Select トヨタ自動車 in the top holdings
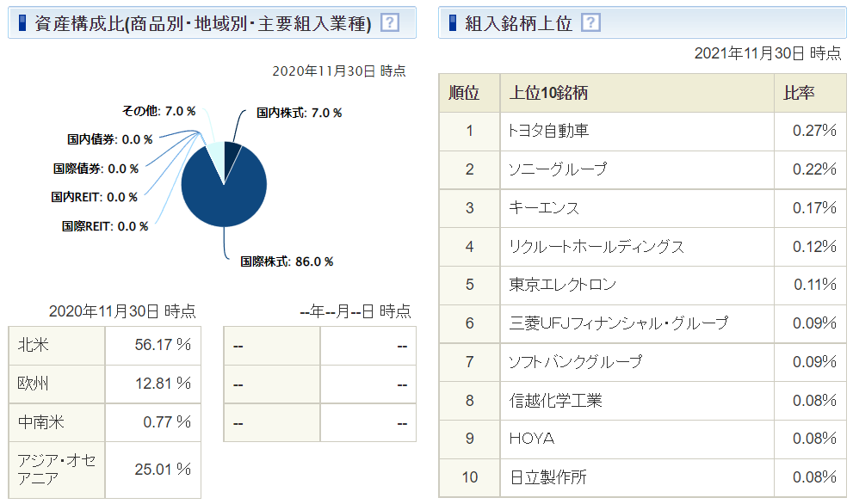 tap(549, 131)
